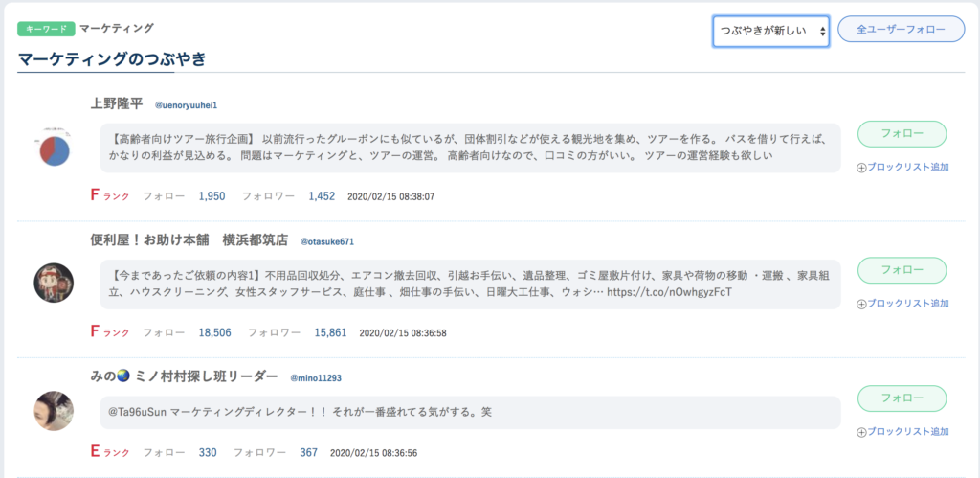Screen dimensions: 980x478
Task: Open the つぶやきが新しい sort dropdown
Action: [771, 32]
